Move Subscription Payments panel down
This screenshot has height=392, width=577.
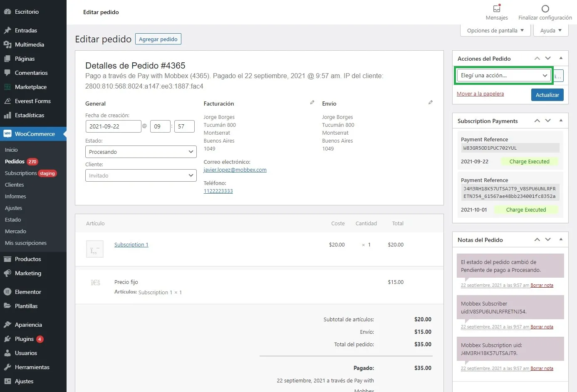(x=548, y=121)
